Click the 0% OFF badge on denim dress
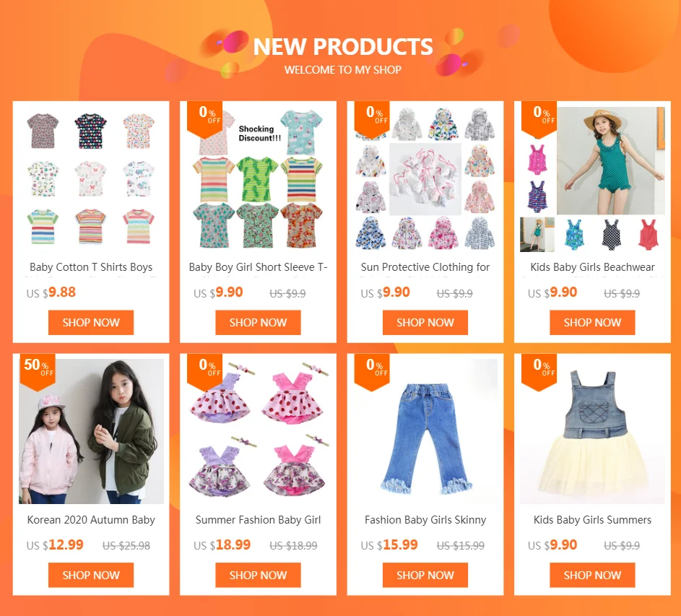The height and width of the screenshot is (616, 681). click(539, 372)
